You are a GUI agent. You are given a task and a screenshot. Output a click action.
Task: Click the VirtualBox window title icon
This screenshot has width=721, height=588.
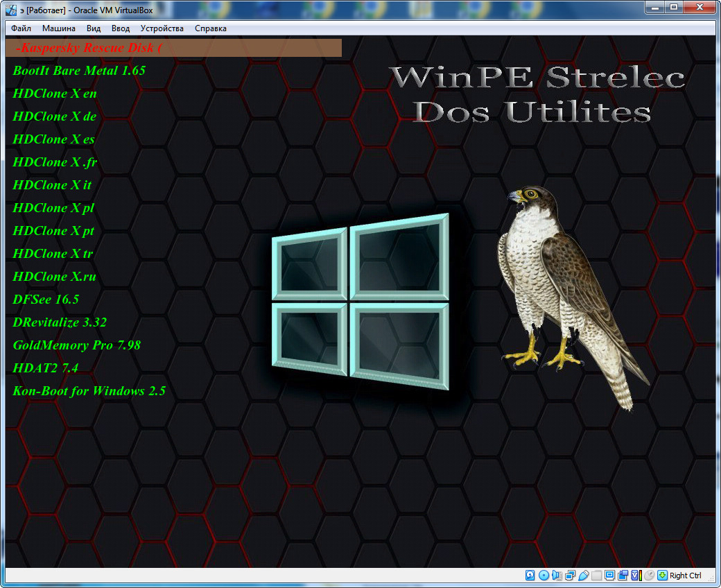[x=11, y=10]
